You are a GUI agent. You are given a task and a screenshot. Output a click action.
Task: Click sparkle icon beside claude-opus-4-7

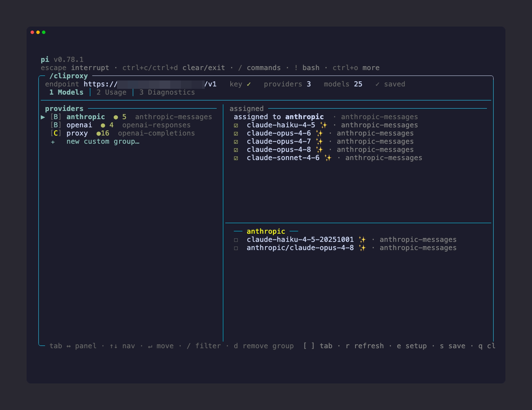319,141
